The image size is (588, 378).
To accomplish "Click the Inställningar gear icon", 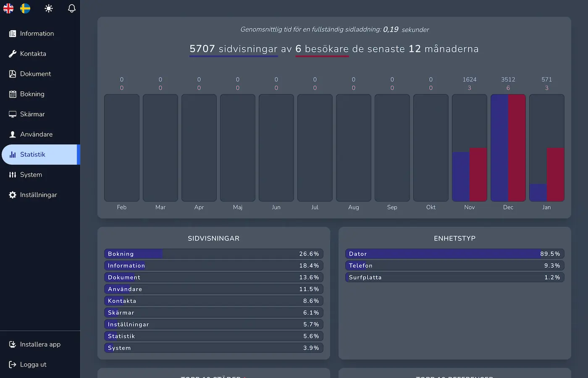I will click(x=13, y=195).
